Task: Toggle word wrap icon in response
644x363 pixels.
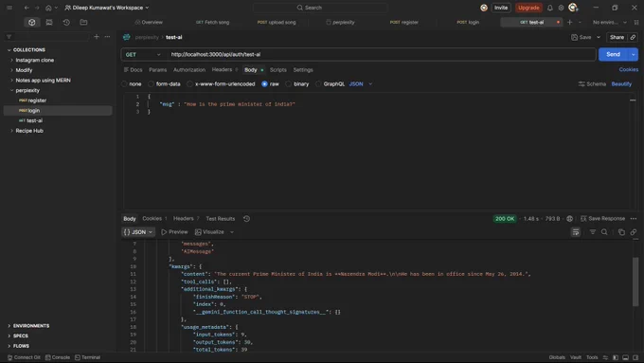Action: pos(576,232)
